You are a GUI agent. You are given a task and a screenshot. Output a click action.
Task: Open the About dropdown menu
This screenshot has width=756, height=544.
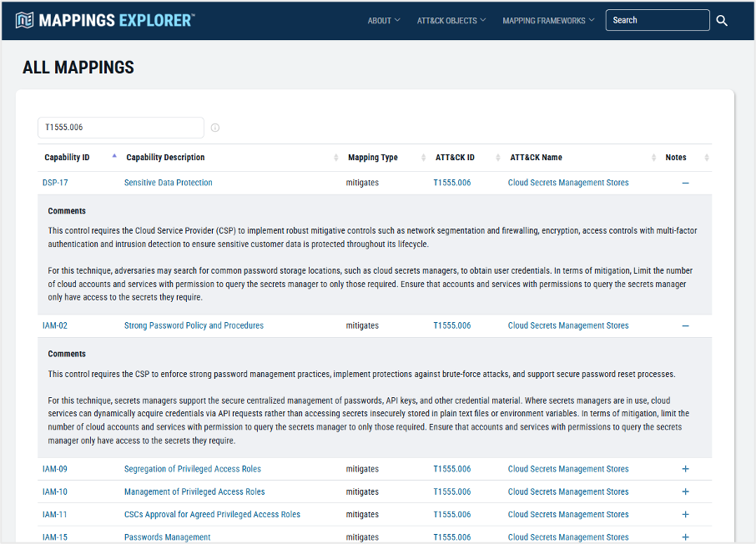(384, 21)
